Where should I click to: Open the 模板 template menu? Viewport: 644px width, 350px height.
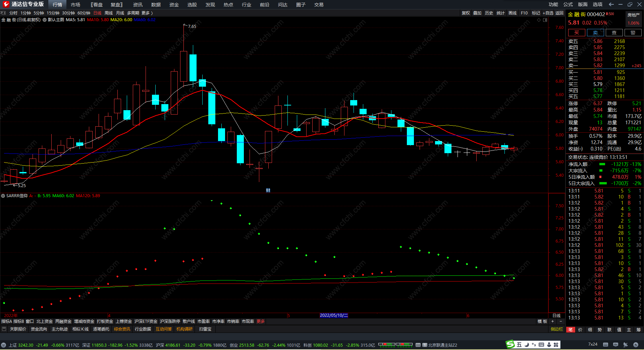point(542,321)
